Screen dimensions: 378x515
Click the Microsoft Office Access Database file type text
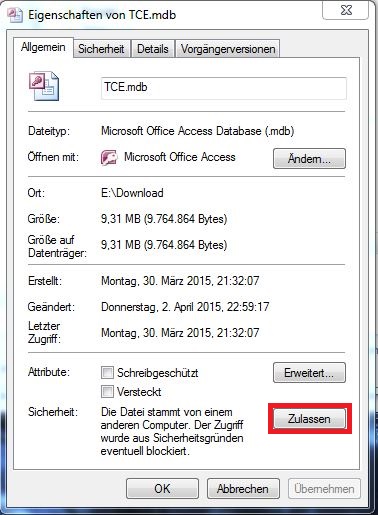coord(198,131)
